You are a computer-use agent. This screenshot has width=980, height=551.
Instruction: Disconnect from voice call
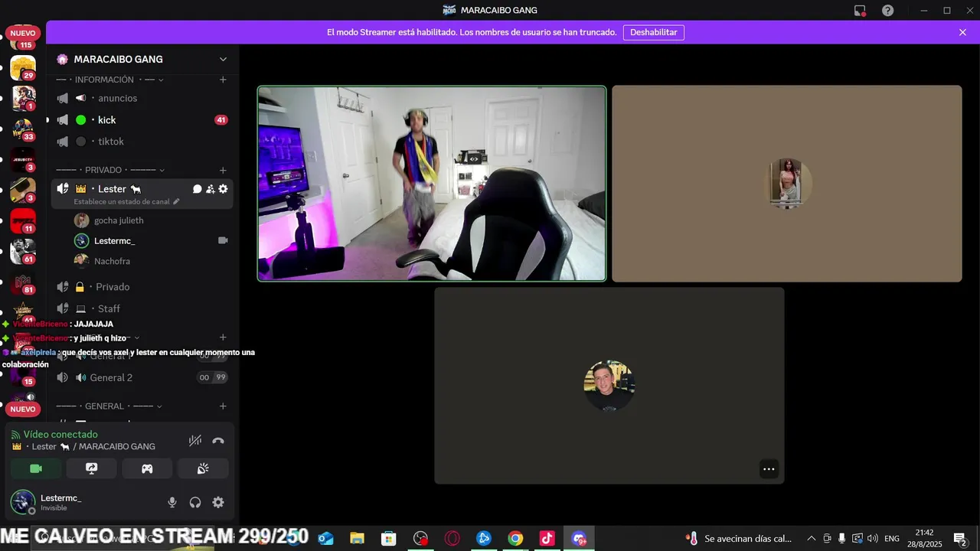click(x=218, y=440)
